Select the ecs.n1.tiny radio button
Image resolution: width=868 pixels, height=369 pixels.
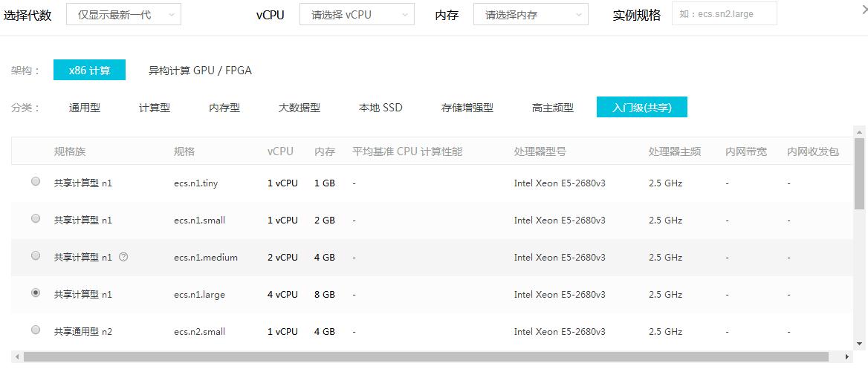click(36, 181)
